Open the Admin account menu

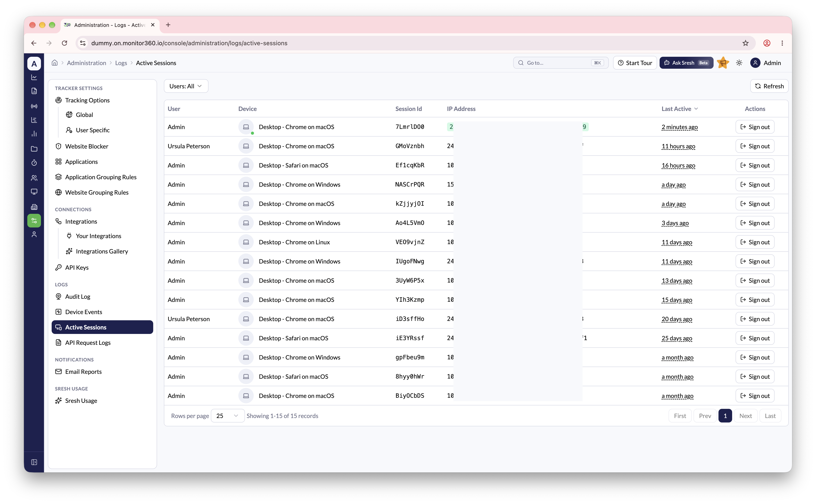click(x=766, y=63)
